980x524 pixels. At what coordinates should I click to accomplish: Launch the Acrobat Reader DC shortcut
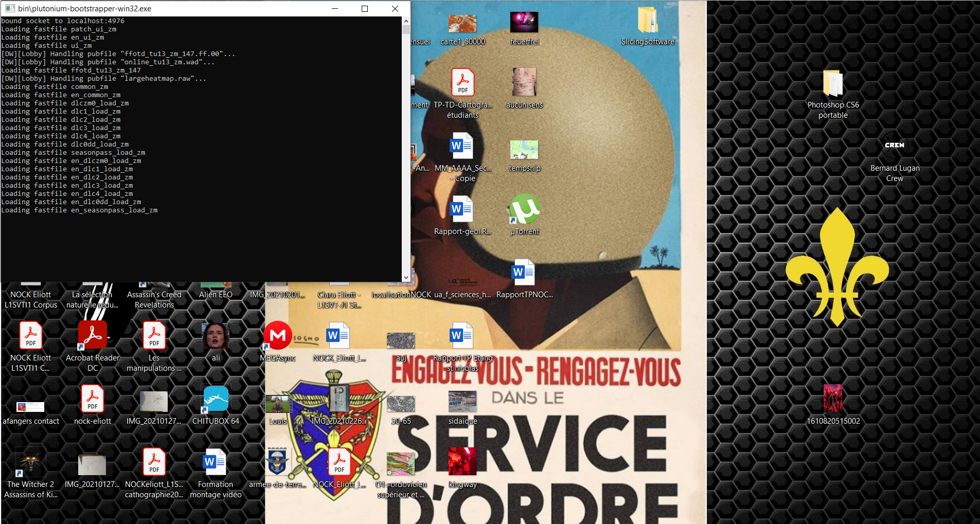coord(93,335)
